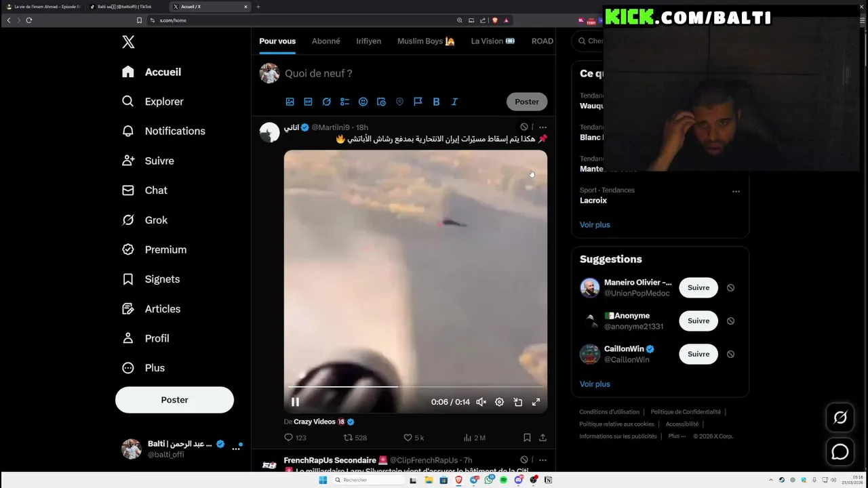Open the floating Grok button

click(840, 418)
